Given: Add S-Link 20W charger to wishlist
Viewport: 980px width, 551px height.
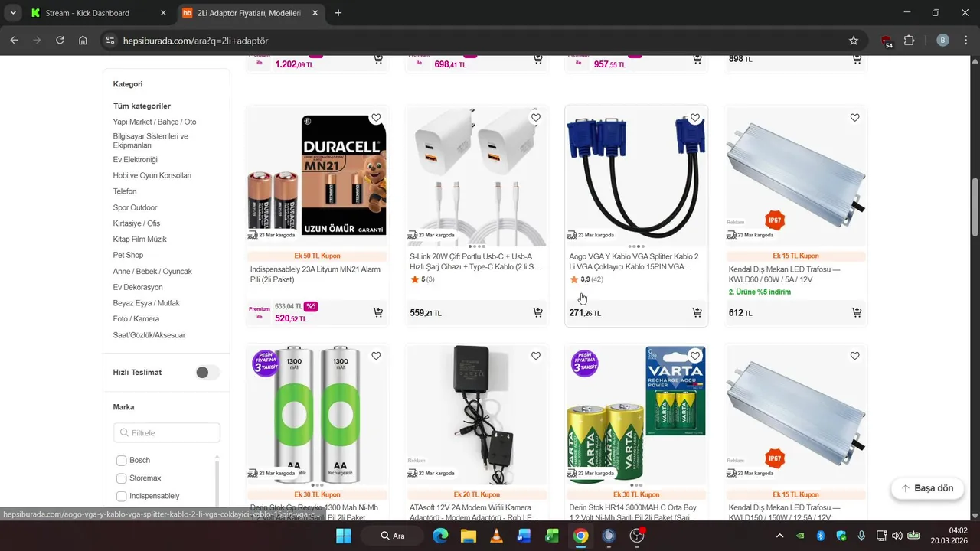Looking at the screenshot, I should (x=536, y=118).
